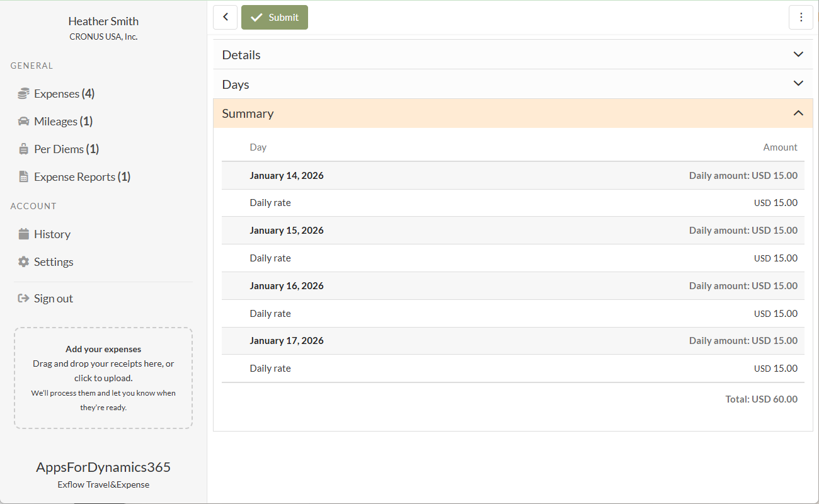The height and width of the screenshot is (504, 819).
Task: Click the Sign out link
Action: pos(53,299)
